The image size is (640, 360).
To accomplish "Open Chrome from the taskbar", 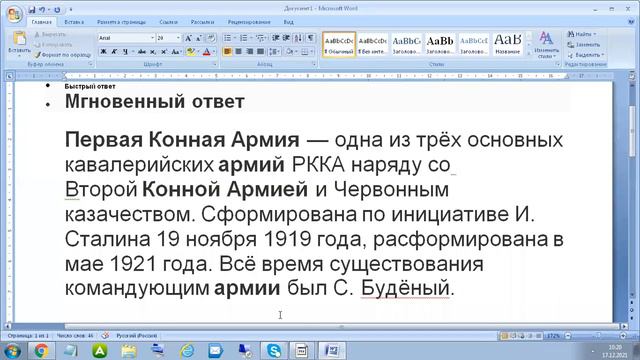I will [x=41, y=351].
